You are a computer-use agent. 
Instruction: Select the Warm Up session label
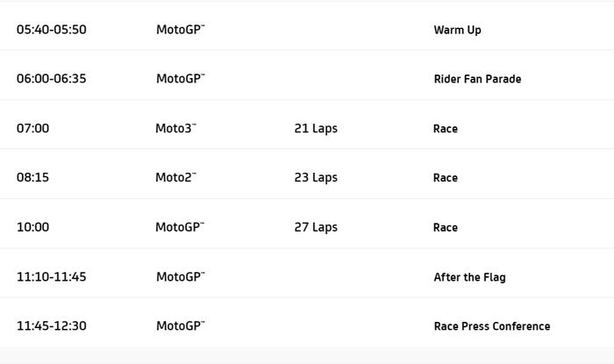[x=457, y=30]
